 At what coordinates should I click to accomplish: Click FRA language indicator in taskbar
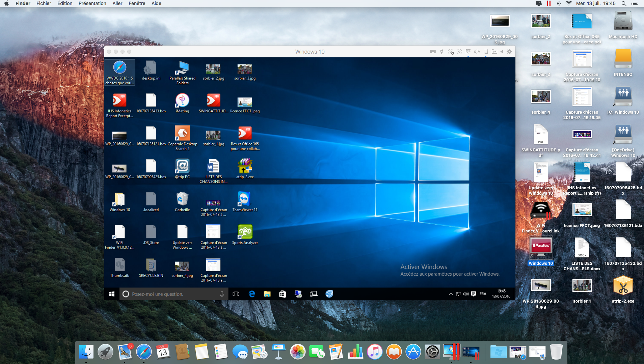(x=483, y=294)
